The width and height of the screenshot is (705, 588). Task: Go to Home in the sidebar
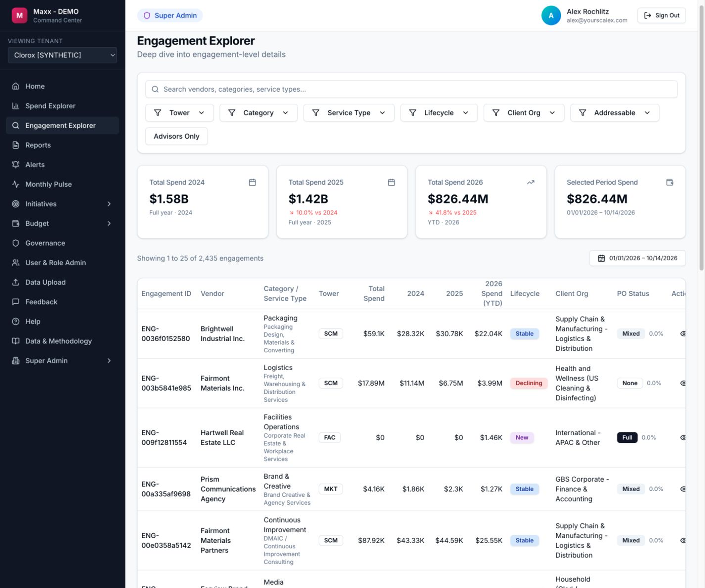click(62, 86)
